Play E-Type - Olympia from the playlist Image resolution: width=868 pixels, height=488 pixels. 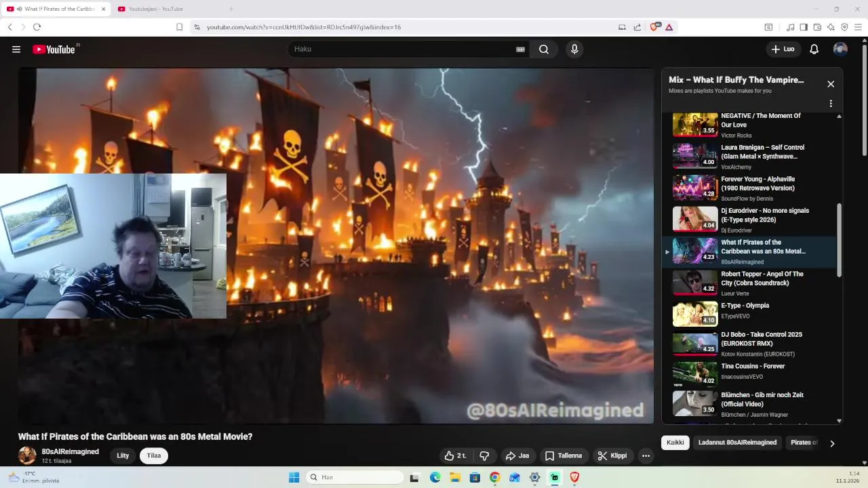749,314
